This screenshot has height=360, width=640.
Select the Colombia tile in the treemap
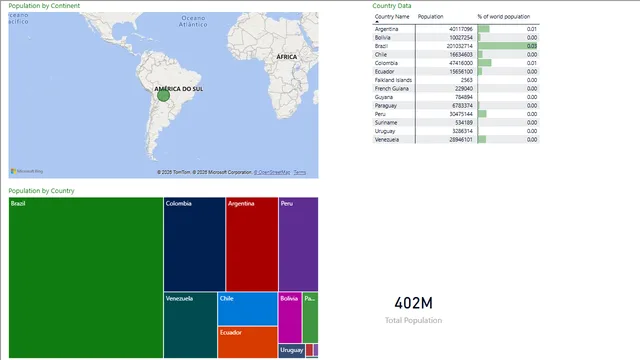coord(194,244)
